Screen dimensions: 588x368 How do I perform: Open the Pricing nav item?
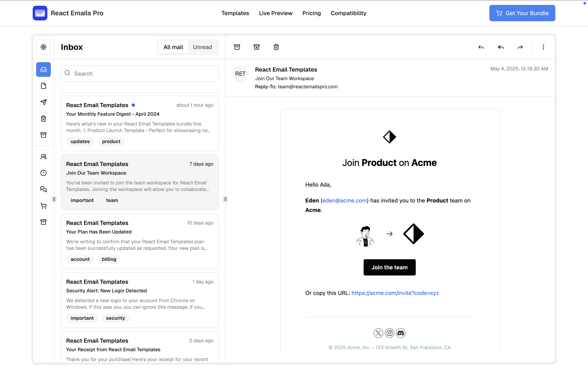pyautogui.click(x=312, y=13)
